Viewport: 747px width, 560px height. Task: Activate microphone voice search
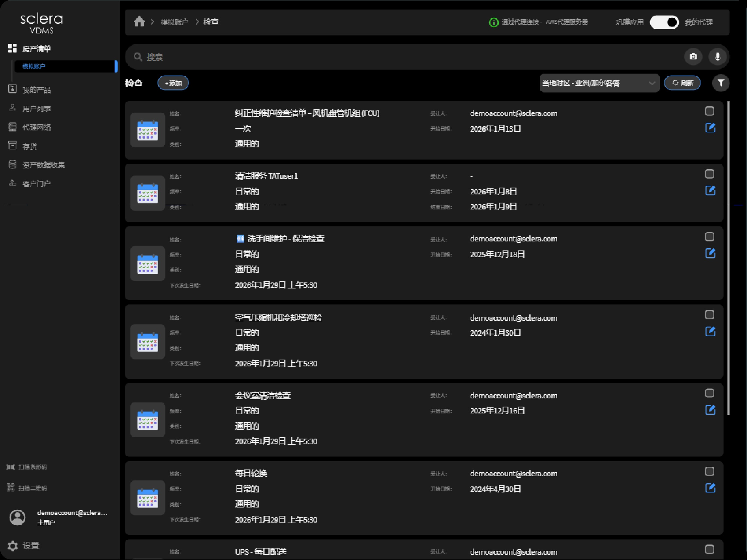[x=717, y=56]
